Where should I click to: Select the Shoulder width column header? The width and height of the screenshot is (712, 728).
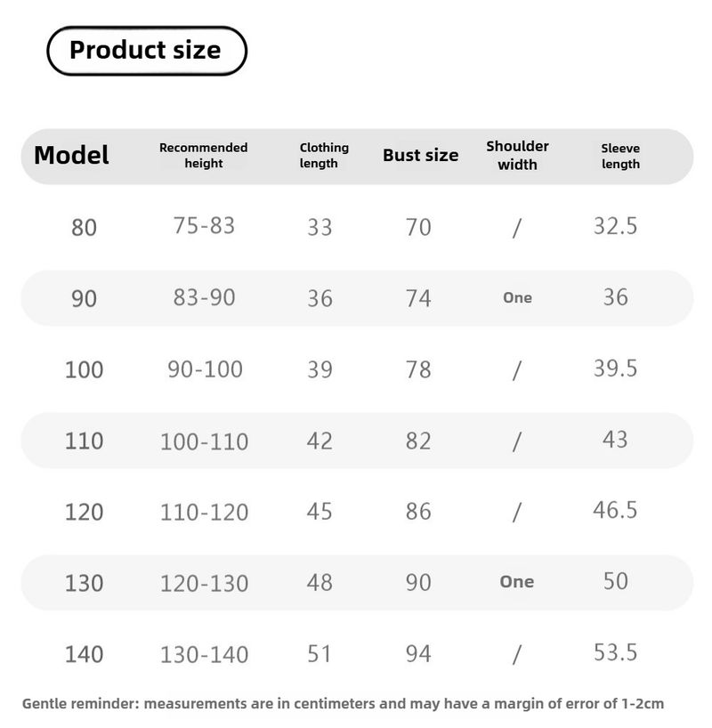pos(517,156)
